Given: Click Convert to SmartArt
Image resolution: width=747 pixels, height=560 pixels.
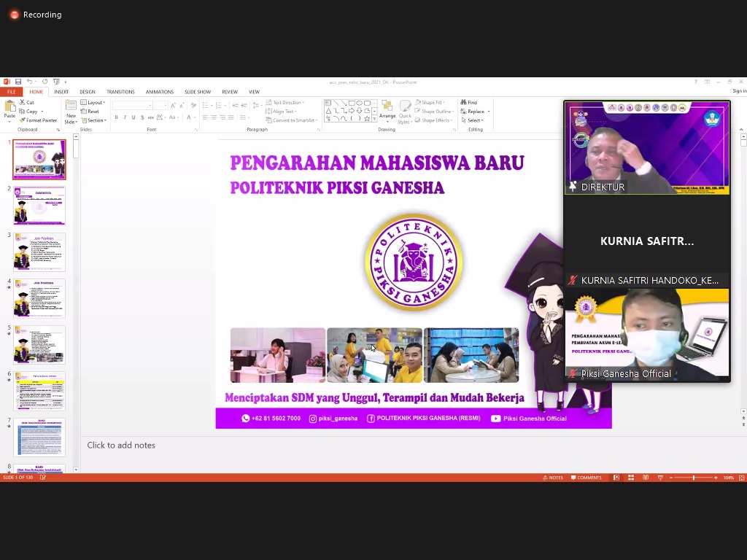Looking at the screenshot, I should [x=292, y=120].
